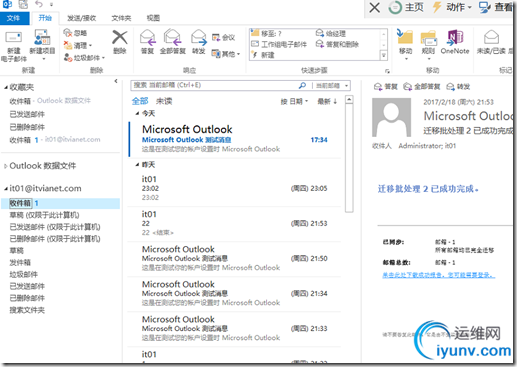517x367 pixels.
Task: Open the Quick Access Toolbar customize dropdown
Action: 51,5
